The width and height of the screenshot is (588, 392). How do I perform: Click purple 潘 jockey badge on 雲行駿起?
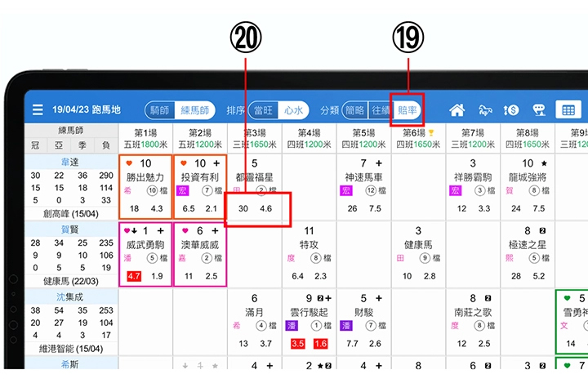(x=292, y=325)
